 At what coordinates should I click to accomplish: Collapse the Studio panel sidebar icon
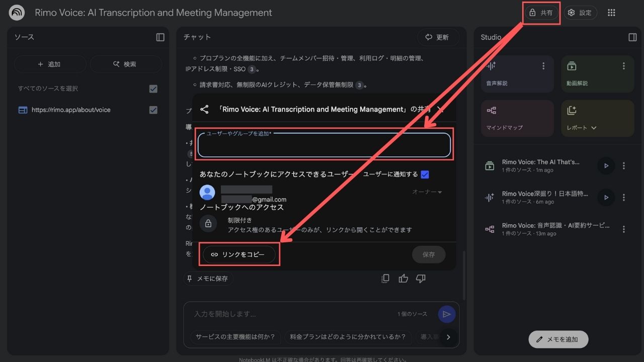632,37
